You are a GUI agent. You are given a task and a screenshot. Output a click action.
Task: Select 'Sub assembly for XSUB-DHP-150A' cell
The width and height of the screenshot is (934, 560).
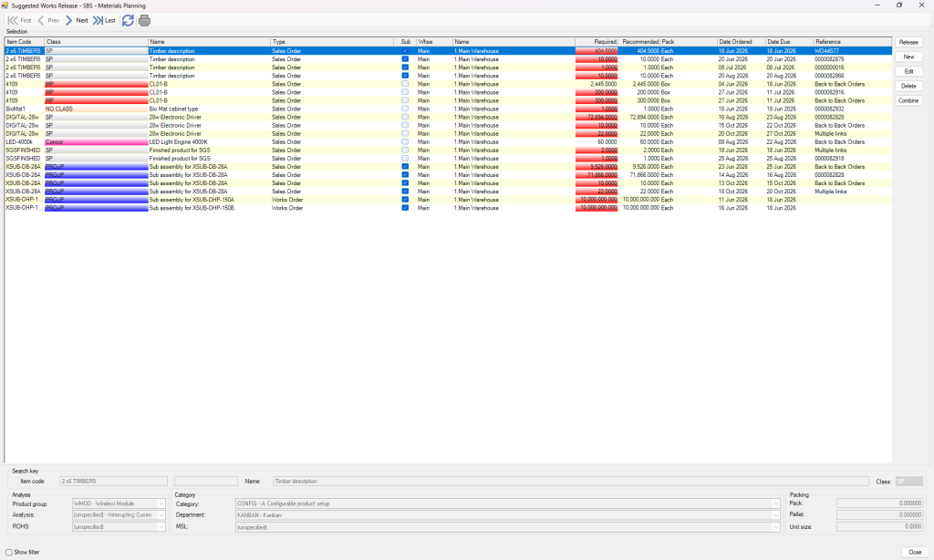pyautogui.click(x=209, y=200)
